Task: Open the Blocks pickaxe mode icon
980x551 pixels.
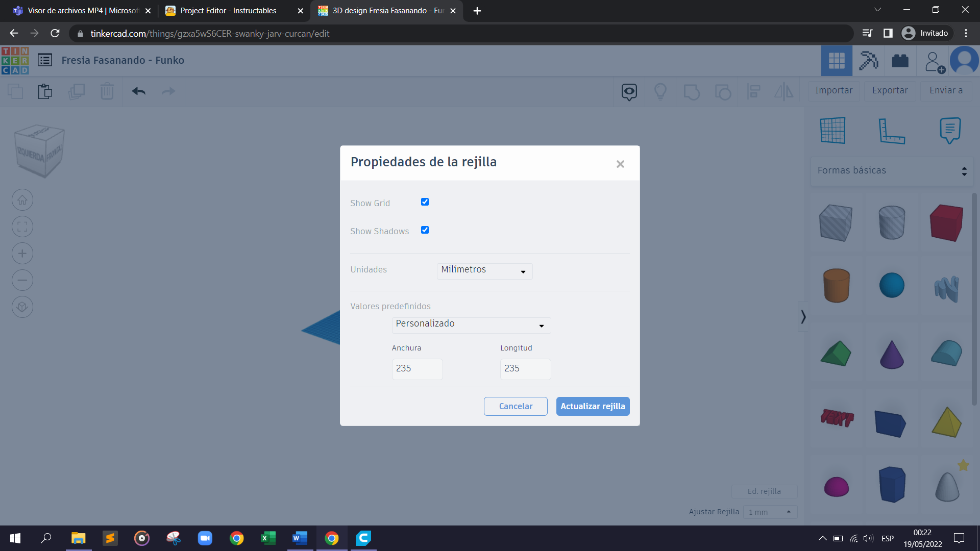Action: [x=868, y=61]
